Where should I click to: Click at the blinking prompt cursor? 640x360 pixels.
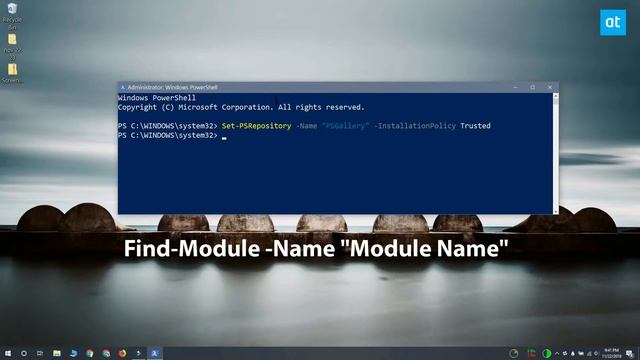224,138
